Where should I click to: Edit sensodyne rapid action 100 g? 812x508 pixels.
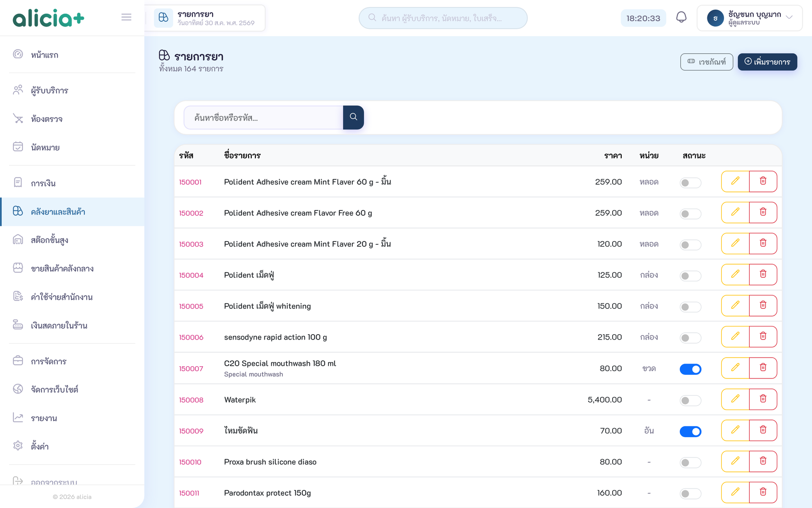pos(735,337)
